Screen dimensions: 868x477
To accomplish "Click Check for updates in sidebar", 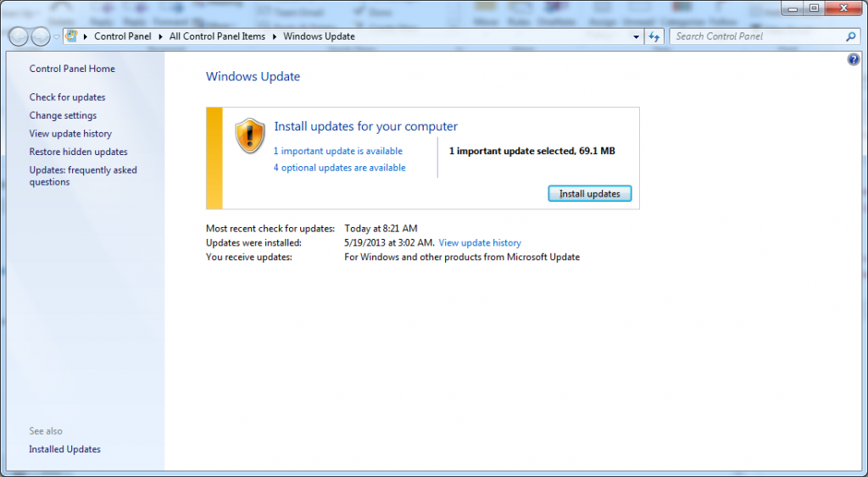I will (x=67, y=97).
